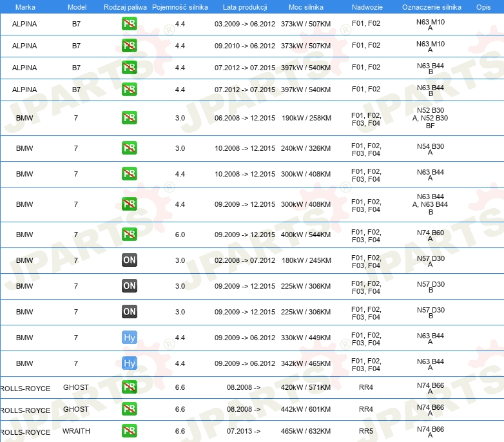This screenshot has height=442, width=504.
Task: Click the Opis column header
Action: pos(483,6)
